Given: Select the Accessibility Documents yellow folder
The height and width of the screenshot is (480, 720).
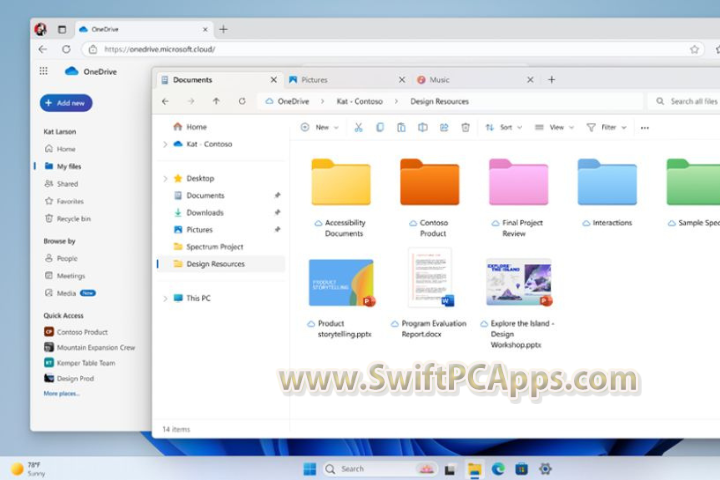Looking at the screenshot, I should 341,182.
